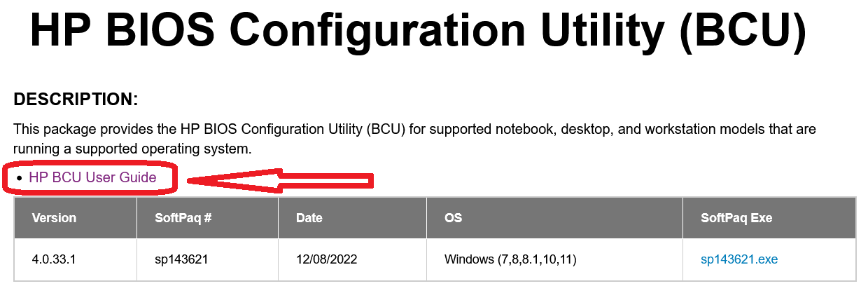Image resolution: width=868 pixels, height=286 pixels.
Task: Click the red arrow annotation
Action: pyautogui.click(x=280, y=182)
